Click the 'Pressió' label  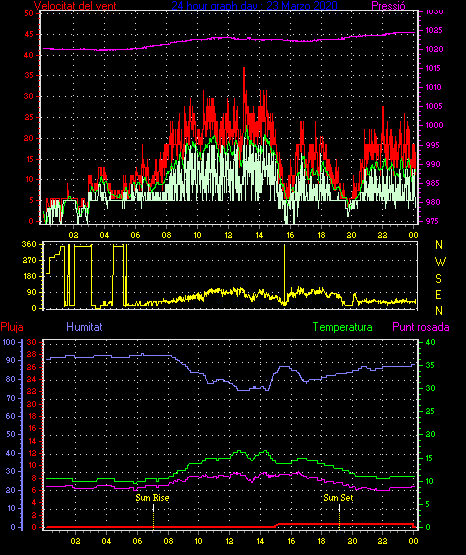(x=388, y=6)
